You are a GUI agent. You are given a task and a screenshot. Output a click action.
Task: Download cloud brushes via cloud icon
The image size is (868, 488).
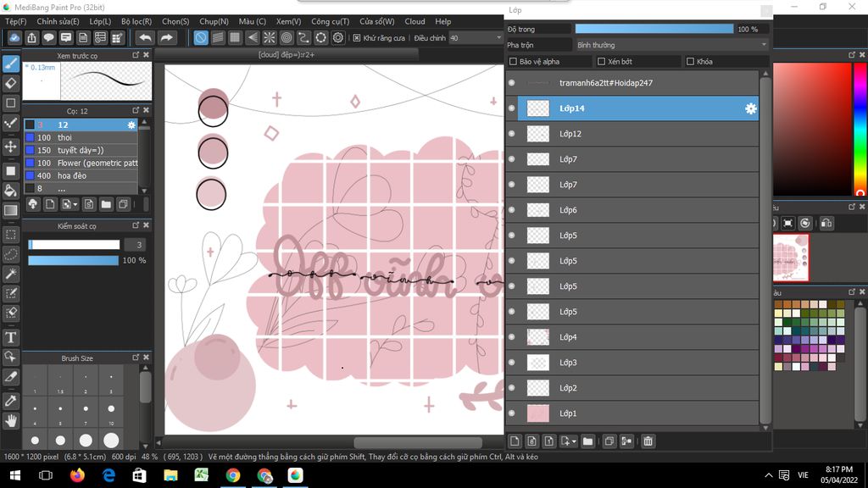click(33, 204)
